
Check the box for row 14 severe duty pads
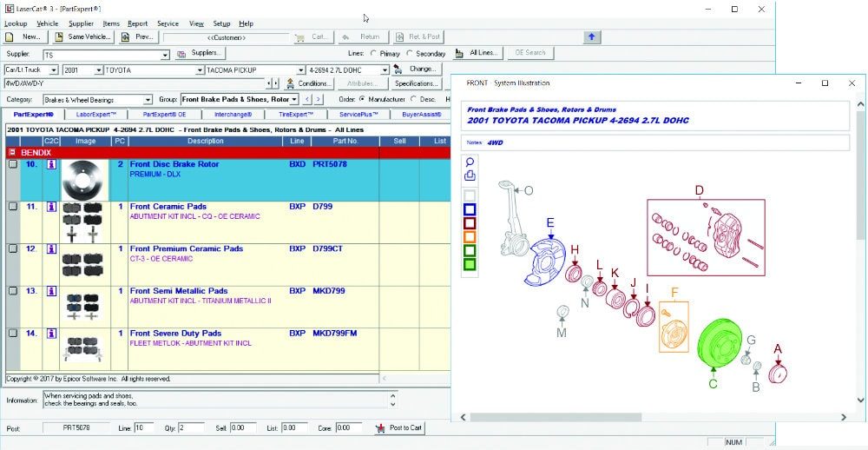click(13, 334)
